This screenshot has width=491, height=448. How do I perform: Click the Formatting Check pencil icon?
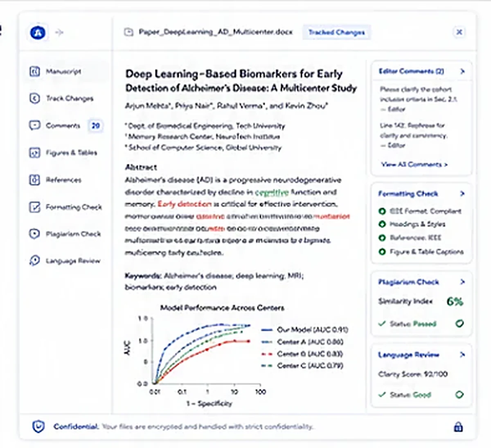pos(35,207)
